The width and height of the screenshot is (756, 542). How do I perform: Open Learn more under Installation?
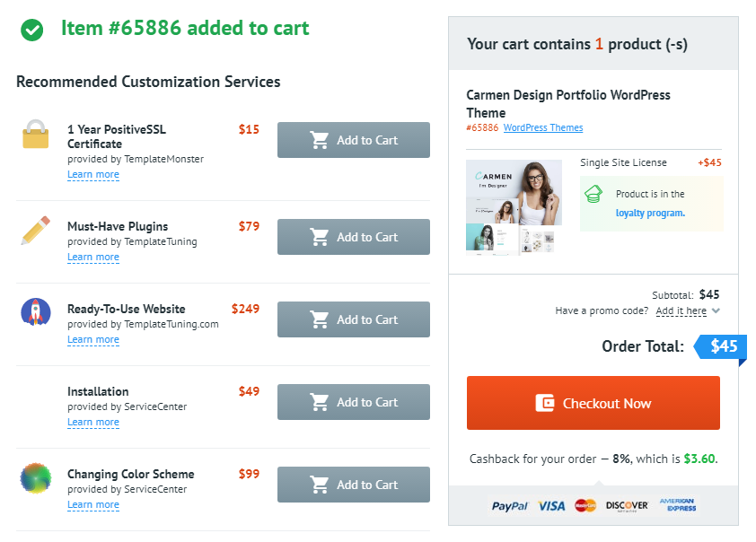pos(93,423)
